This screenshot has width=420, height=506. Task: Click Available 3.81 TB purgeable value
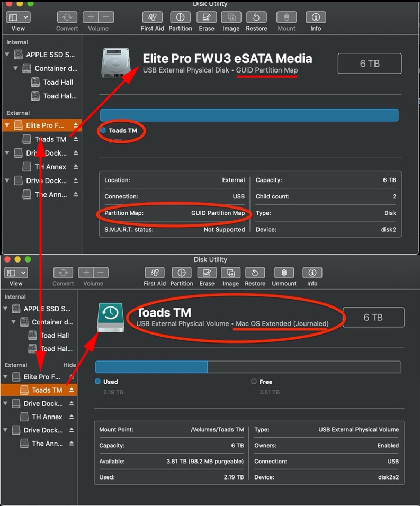(x=205, y=461)
